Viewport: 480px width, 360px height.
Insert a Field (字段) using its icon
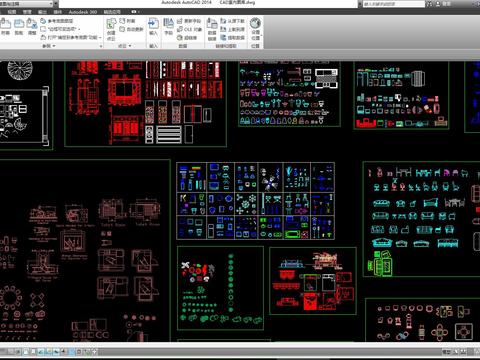tap(168, 27)
